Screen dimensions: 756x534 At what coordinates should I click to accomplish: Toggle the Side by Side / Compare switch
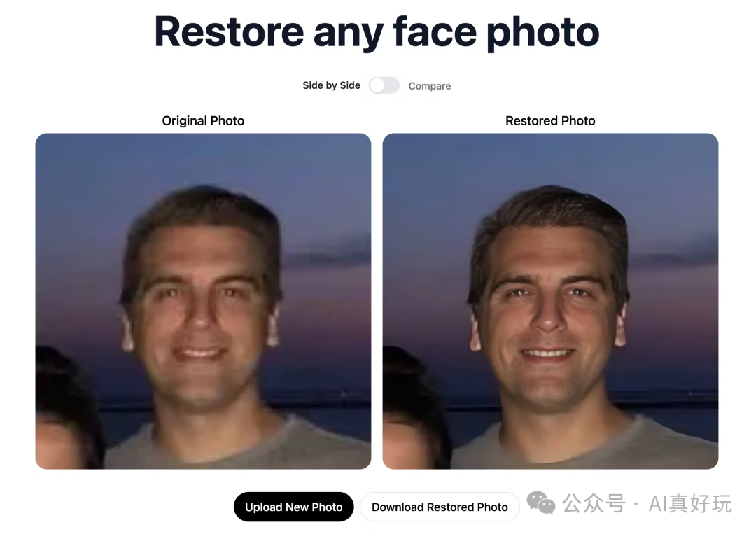pyautogui.click(x=384, y=85)
